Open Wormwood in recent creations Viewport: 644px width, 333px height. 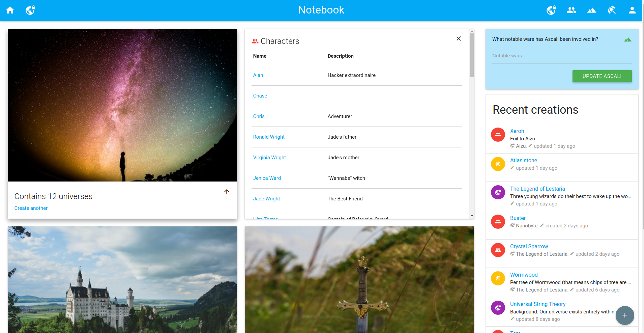coord(524,275)
